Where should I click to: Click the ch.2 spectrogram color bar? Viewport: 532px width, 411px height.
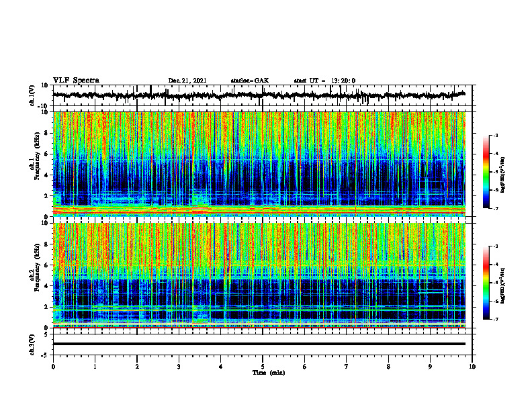pyautogui.click(x=486, y=283)
